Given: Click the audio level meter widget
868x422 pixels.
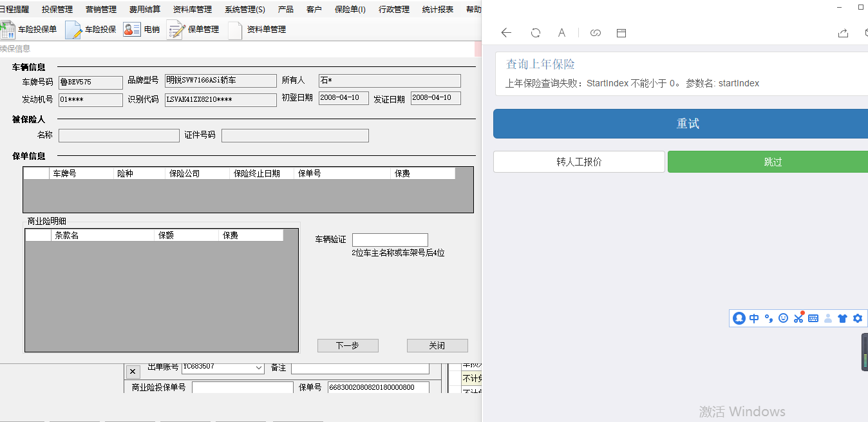Looking at the screenshot, I should [865, 352].
